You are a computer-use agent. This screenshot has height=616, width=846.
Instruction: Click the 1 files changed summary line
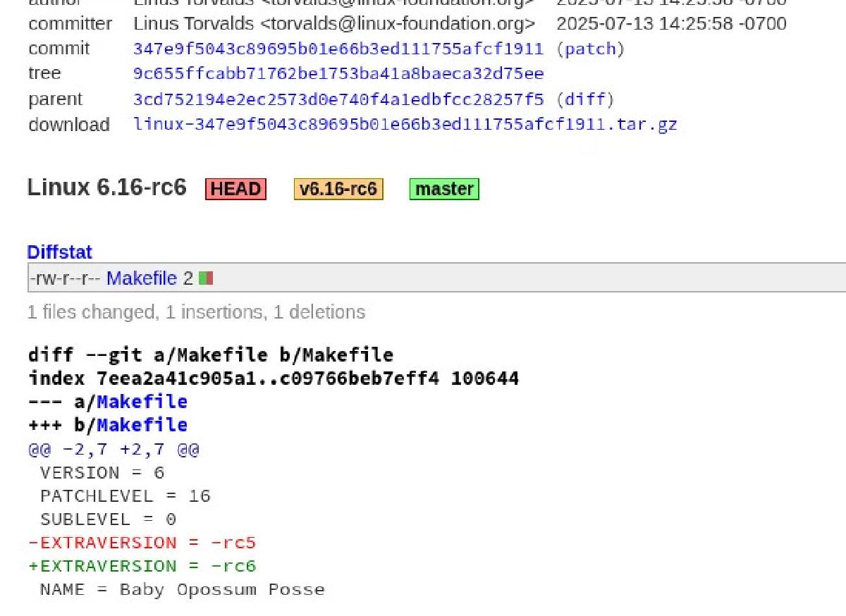[196, 312]
